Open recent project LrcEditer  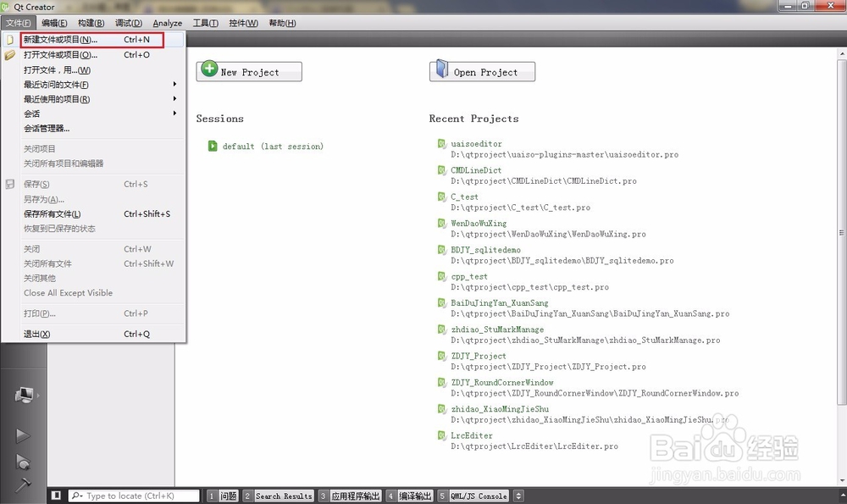click(x=472, y=435)
